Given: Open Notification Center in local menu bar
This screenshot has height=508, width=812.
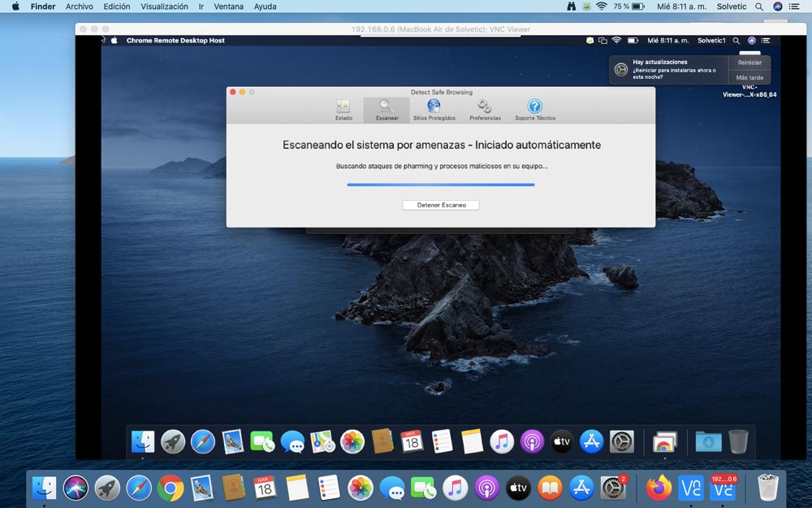Looking at the screenshot, I should [x=793, y=7].
